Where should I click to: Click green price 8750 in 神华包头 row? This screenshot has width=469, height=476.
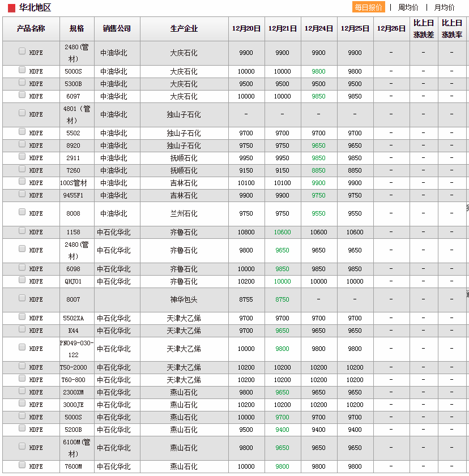coord(282,299)
